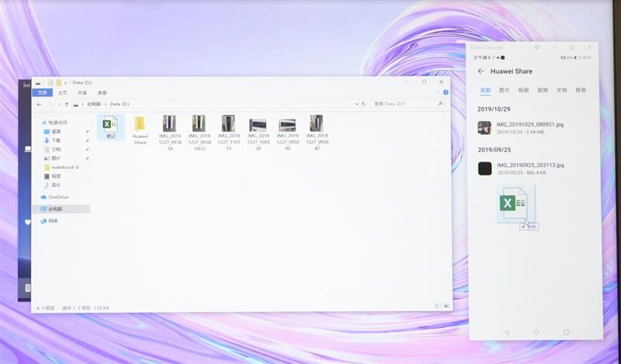Select the 图片 tab in Huawei Share

pyautogui.click(x=504, y=90)
